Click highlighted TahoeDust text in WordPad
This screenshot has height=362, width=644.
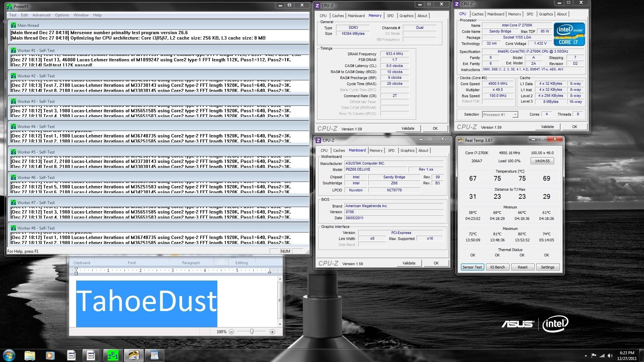(x=147, y=303)
